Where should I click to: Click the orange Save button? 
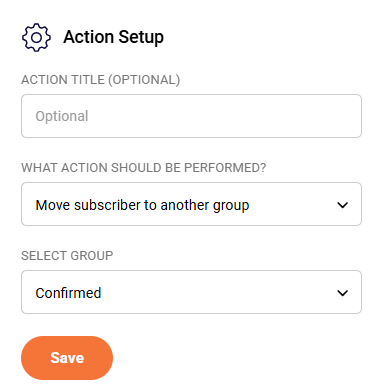pos(67,358)
